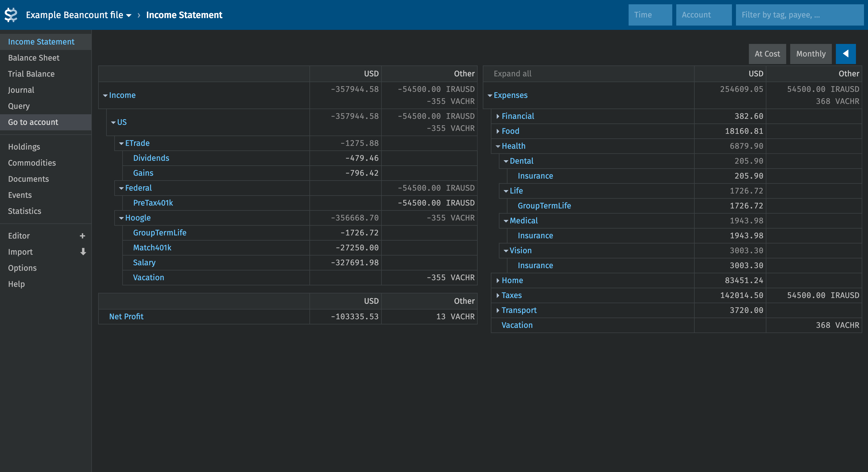Image resolution: width=868 pixels, height=472 pixels.
Task: Click the download arrow icon beside Import
Action: pos(83,252)
